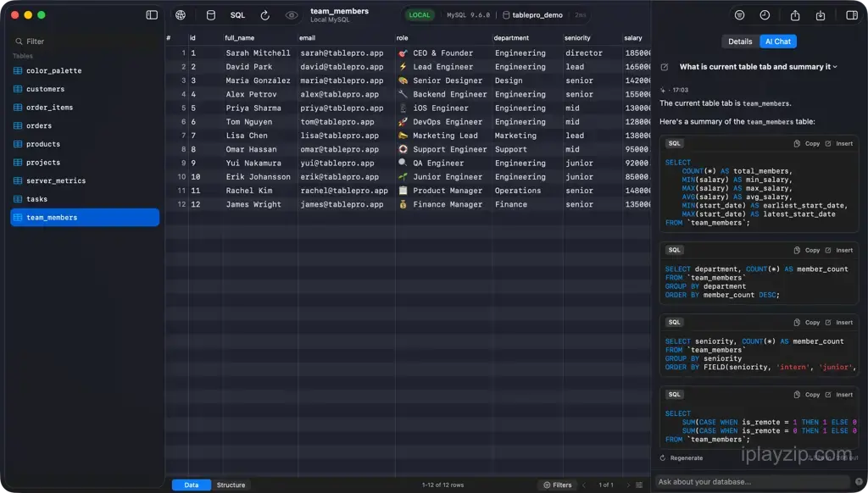Sort by the email column header
This screenshot has height=493, width=868.
pos(346,37)
